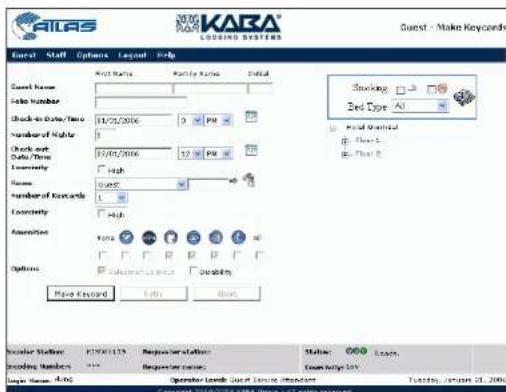Click the Make Keycard button
The height and width of the screenshot is (392, 506).
click(x=81, y=294)
